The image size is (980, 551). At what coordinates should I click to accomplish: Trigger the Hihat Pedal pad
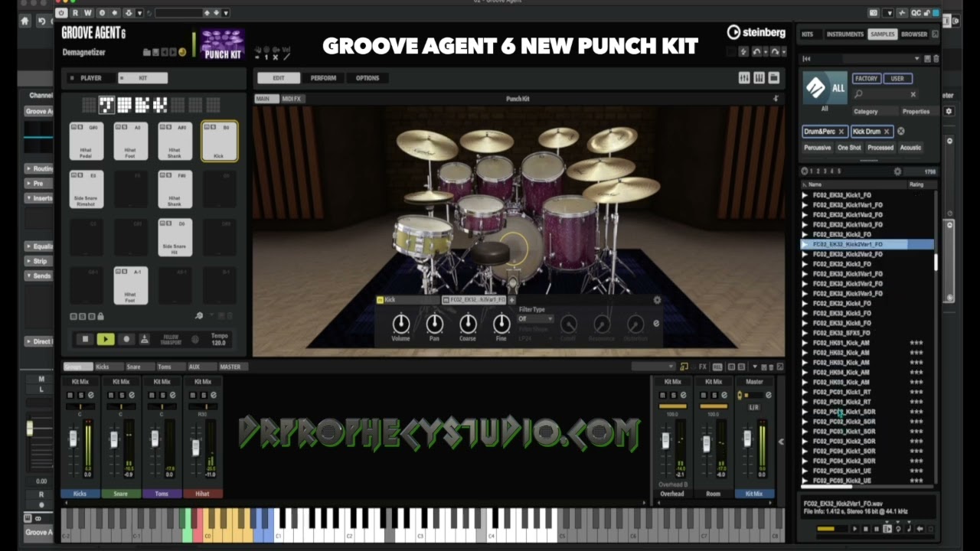pos(86,142)
